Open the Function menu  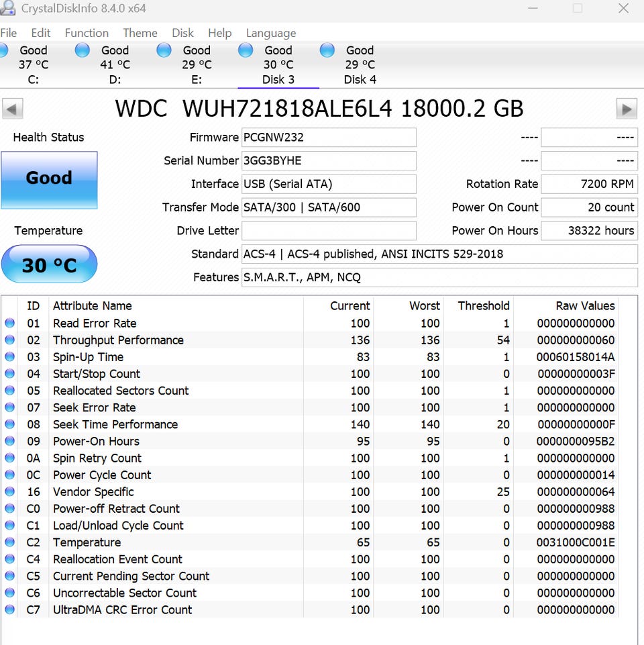pos(87,33)
